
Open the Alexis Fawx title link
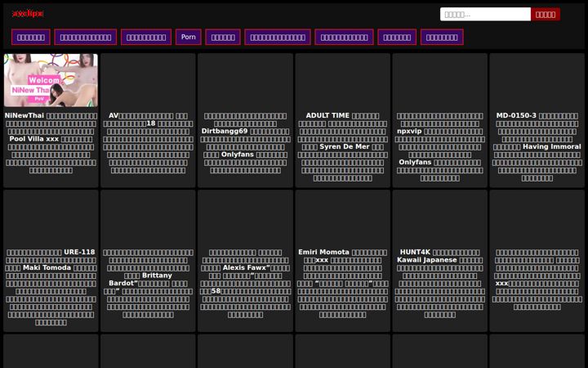point(245,284)
